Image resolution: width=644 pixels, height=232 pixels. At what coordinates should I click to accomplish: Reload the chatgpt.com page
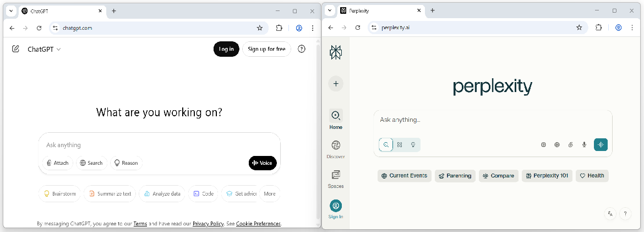[x=39, y=28]
